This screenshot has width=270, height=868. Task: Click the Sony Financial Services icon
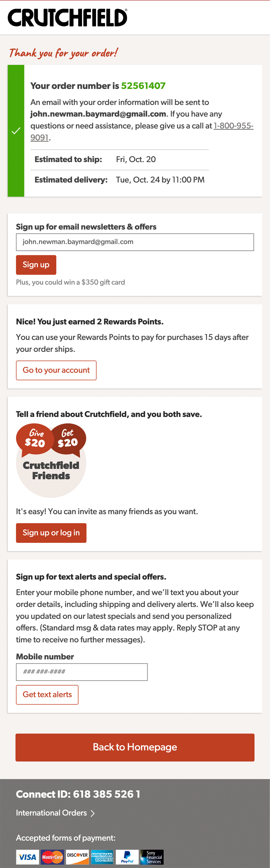pos(152,856)
